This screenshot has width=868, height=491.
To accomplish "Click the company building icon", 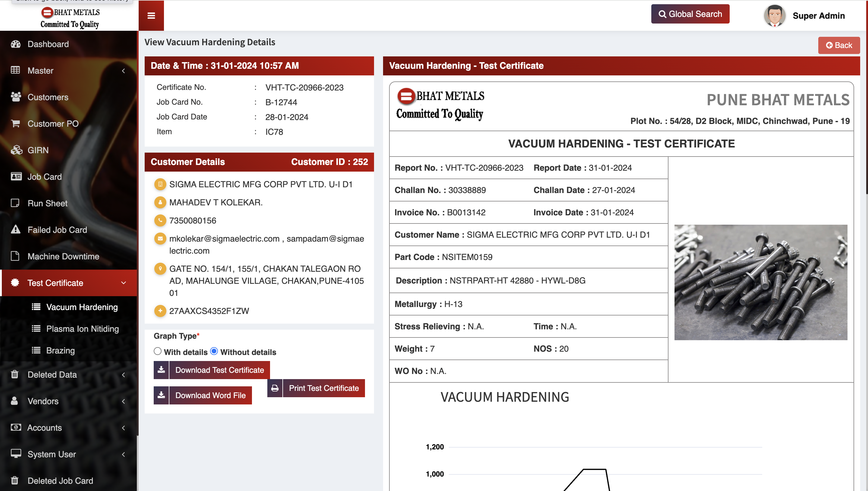I will 160,184.
